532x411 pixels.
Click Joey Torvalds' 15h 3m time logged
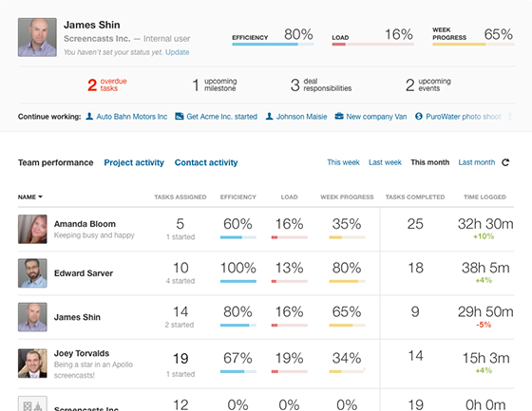click(x=485, y=358)
